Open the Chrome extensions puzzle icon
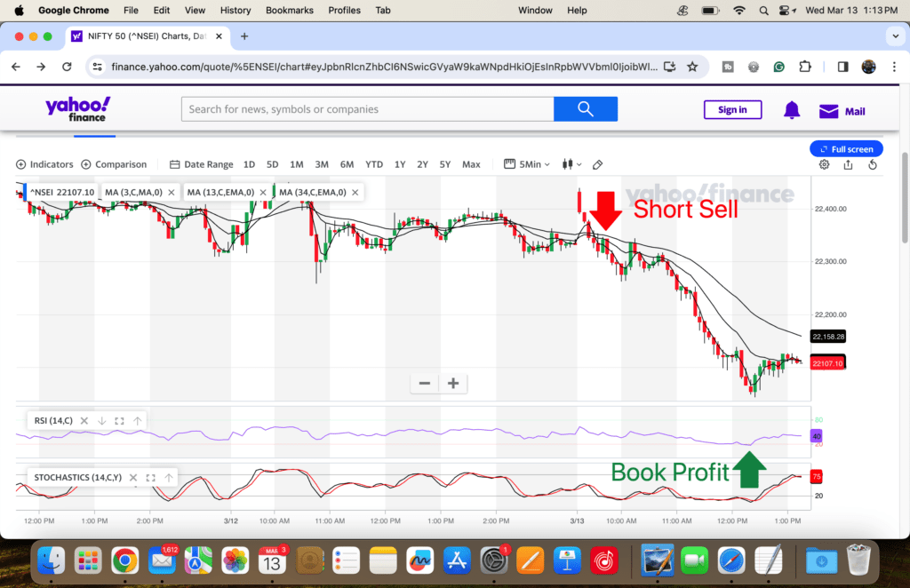 (805, 67)
